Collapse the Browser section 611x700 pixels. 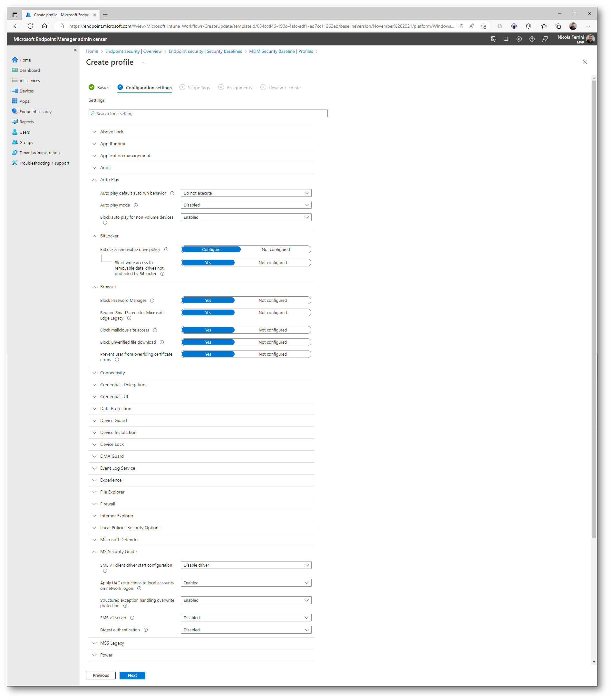[x=201, y=287]
